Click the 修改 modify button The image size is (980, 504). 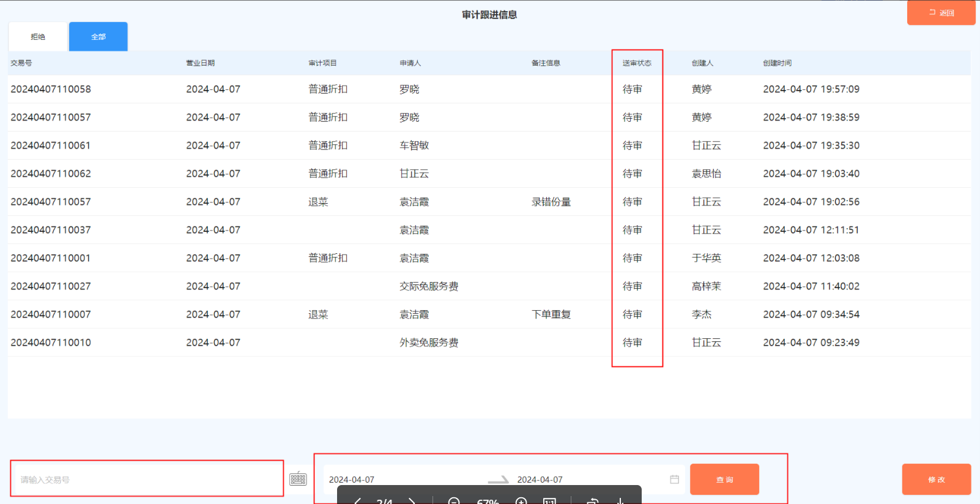click(x=936, y=480)
